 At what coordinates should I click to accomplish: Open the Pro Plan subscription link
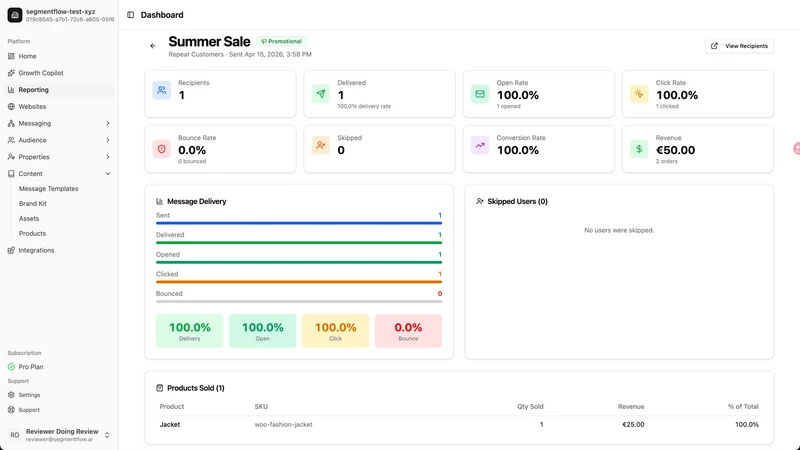59,367
